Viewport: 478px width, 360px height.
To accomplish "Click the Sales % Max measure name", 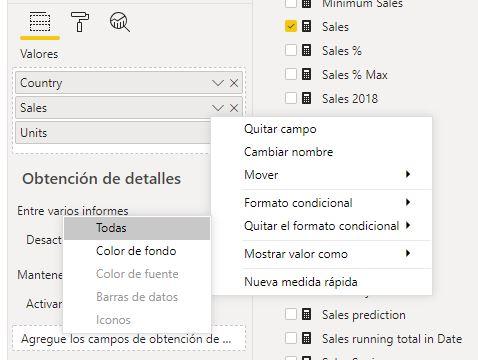I will (x=355, y=75).
